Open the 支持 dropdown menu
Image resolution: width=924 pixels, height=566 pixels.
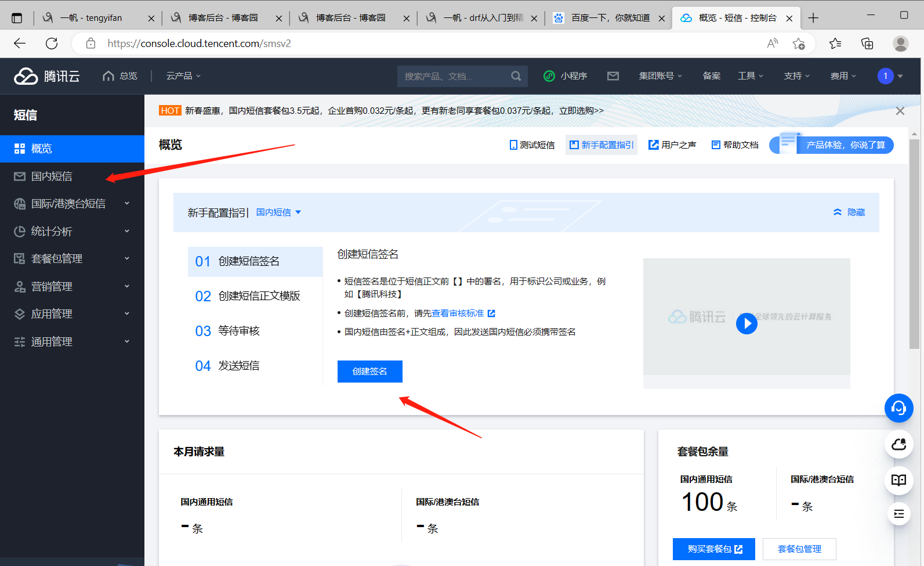pyautogui.click(x=797, y=76)
